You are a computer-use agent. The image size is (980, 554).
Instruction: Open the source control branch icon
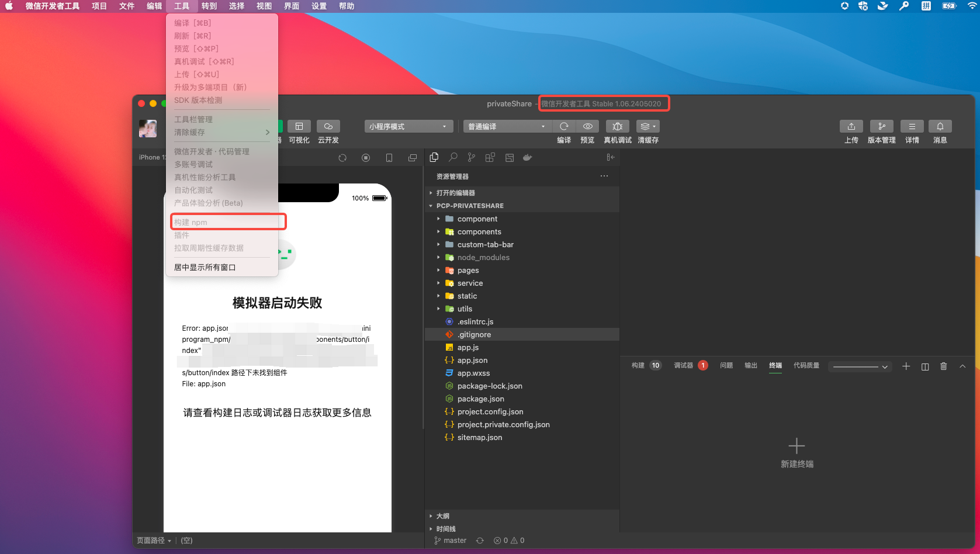click(x=472, y=157)
